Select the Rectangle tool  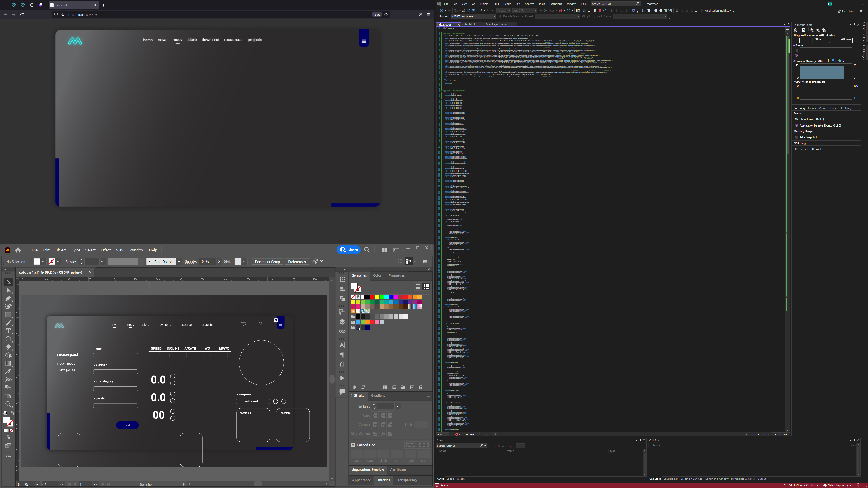pyautogui.click(x=8, y=314)
